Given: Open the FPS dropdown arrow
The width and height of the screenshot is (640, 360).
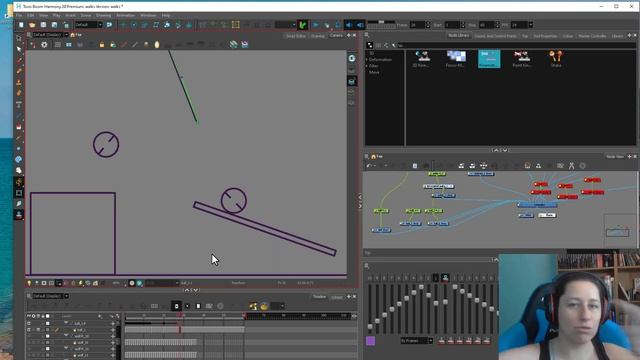Looking at the screenshot, I should pos(531,25).
